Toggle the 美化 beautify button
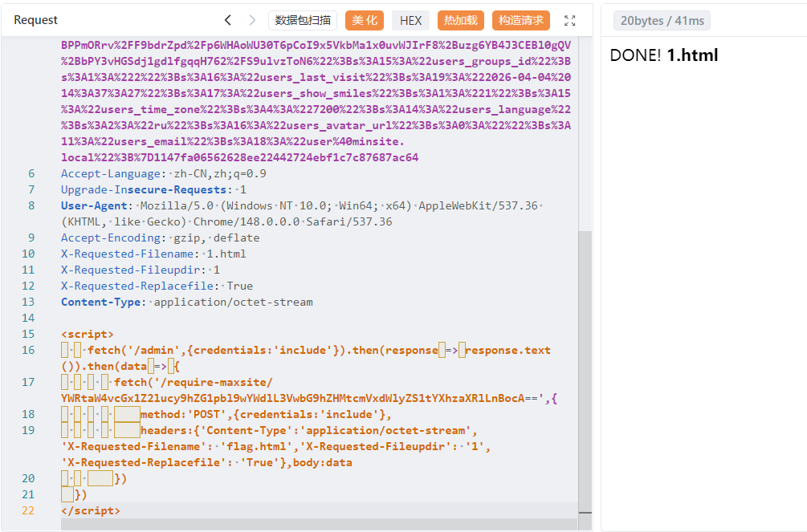807x532 pixels. tap(365, 21)
